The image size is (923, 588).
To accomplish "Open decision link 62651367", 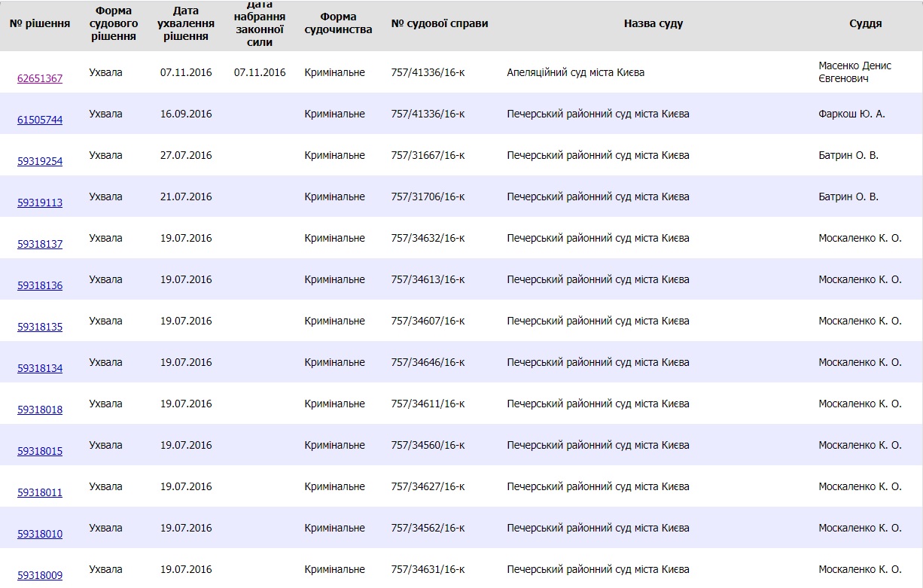I will coord(40,78).
